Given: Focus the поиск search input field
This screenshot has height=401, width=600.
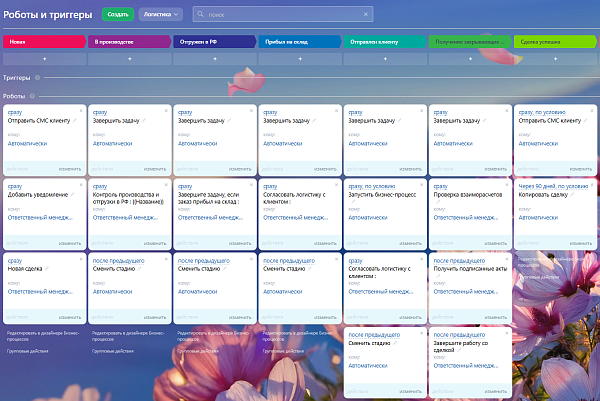Looking at the screenshot, I should (x=283, y=14).
